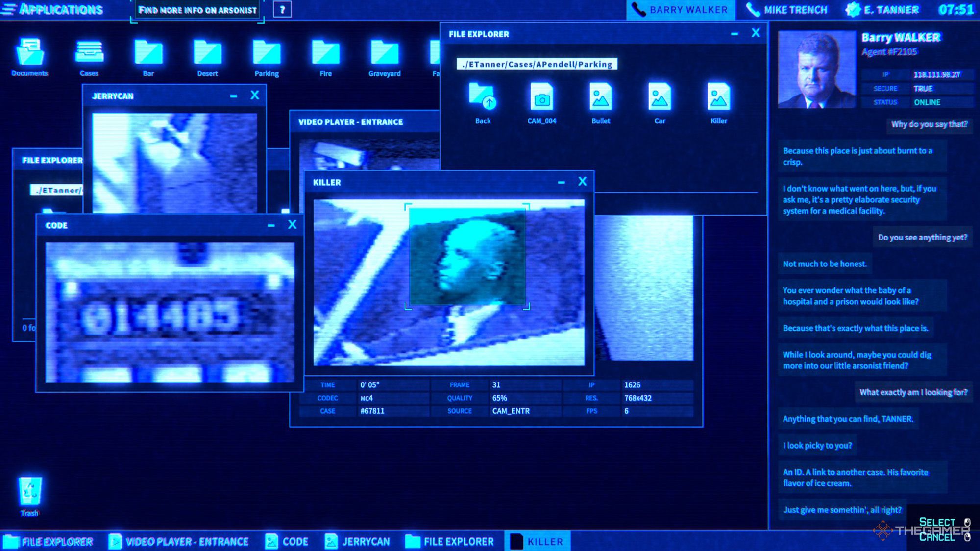Click the reply "What exactly am I looking for?"
This screenshot has width=980, height=551.
click(913, 392)
